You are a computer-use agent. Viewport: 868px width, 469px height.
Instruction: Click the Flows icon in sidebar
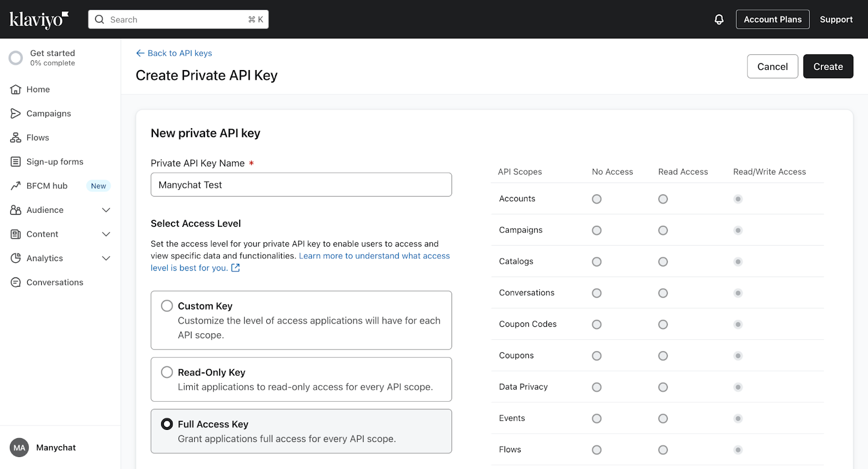(16, 138)
